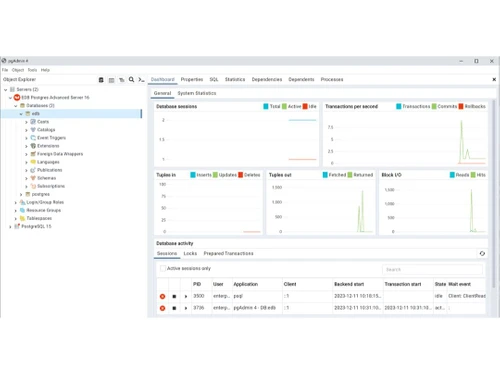Launch the PSQL Tool terminal icon
The width and height of the screenshot is (500, 375).
(x=141, y=80)
